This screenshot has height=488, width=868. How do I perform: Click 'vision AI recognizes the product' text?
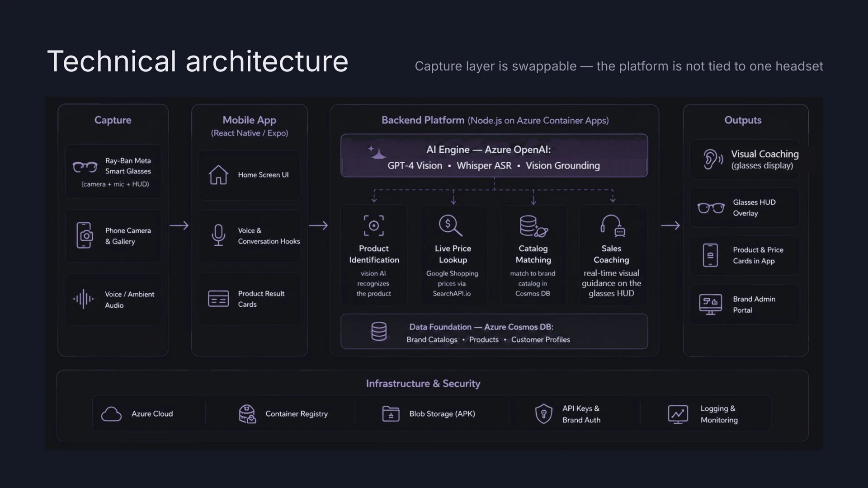pos(373,283)
